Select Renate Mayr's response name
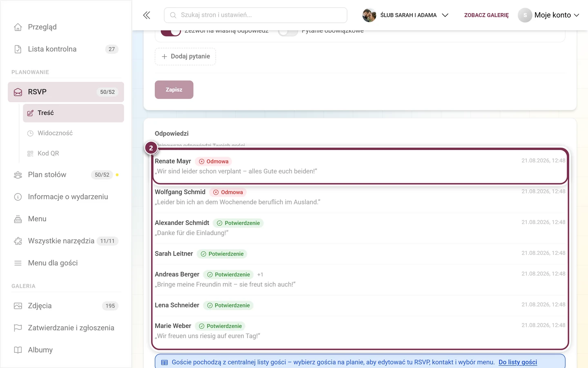This screenshot has width=588, height=368. click(173, 161)
